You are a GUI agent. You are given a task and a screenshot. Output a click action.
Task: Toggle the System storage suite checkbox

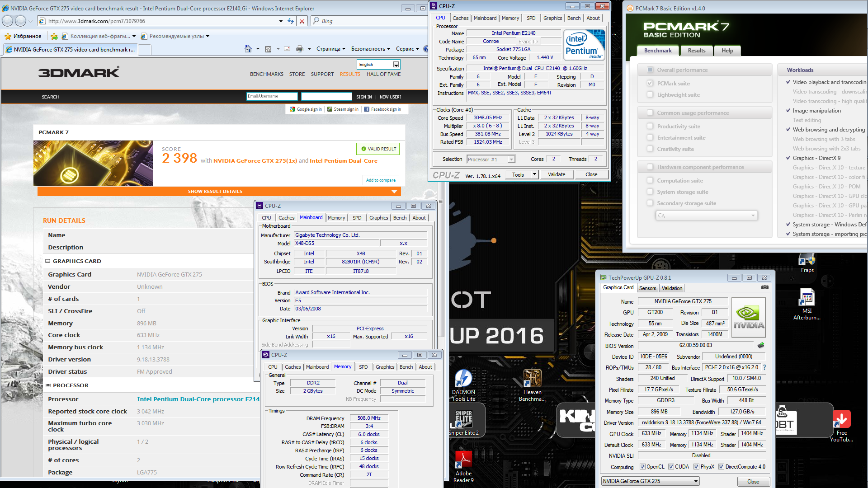pyautogui.click(x=650, y=192)
